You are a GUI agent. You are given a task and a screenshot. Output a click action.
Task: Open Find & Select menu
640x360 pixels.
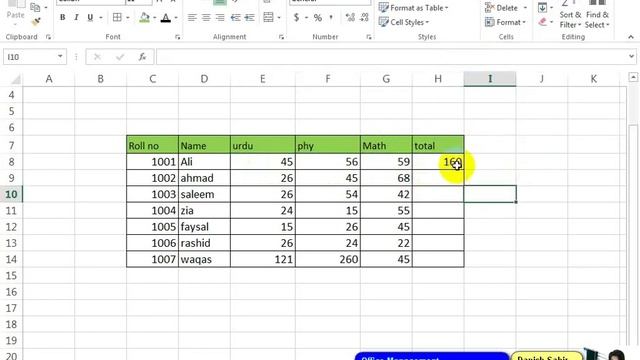[x=597, y=15]
